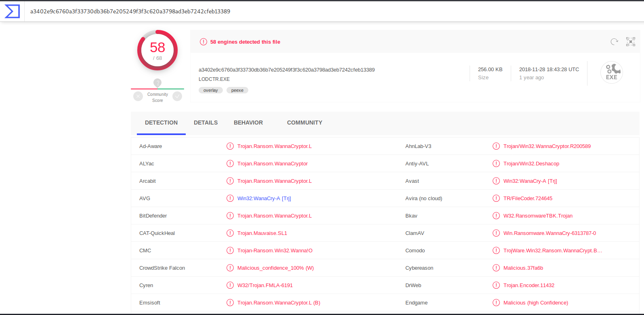Click the '1 year ago' label
The width and height of the screenshot is (644, 315).
[x=531, y=77]
